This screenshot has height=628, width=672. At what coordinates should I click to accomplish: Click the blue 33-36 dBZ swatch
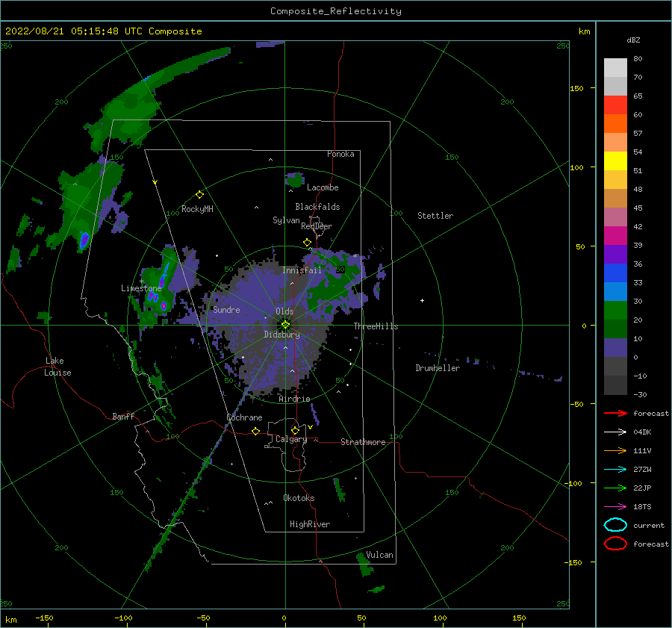click(x=615, y=273)
